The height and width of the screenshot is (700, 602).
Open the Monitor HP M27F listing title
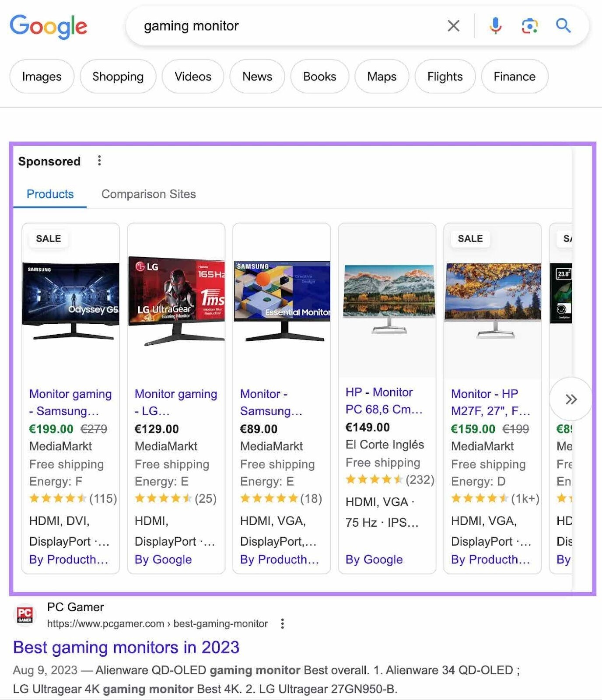point(490,402)
